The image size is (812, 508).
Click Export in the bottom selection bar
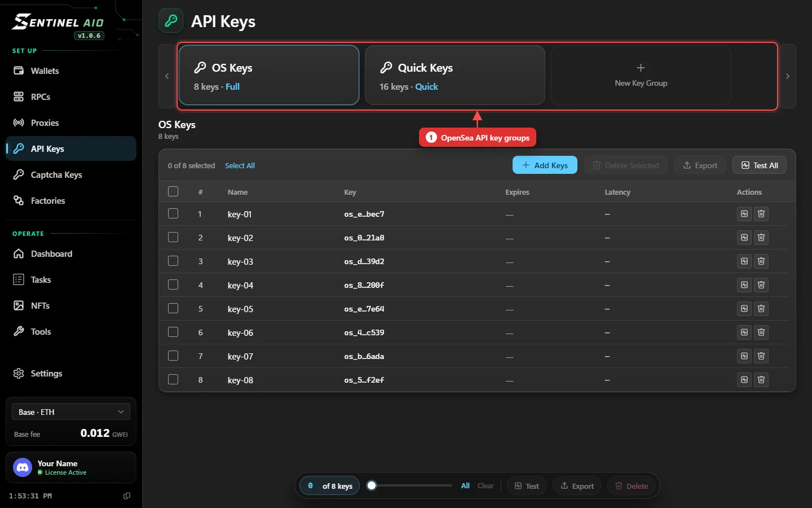click(577, 485)
